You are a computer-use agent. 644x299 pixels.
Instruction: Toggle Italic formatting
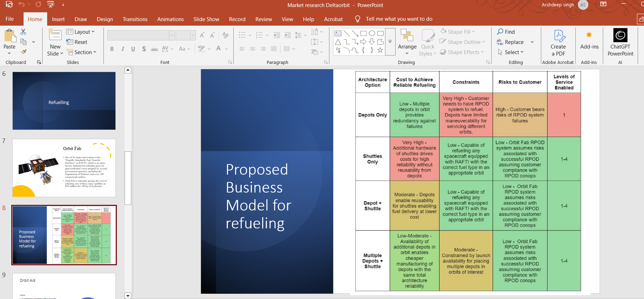point(122,49)
